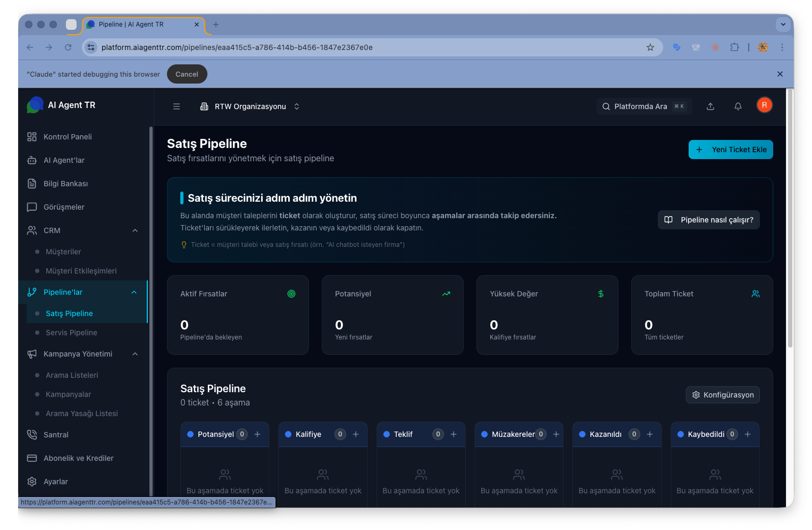
Task: Click the AI Agent TR logo
Action: [x=35, y=105]
